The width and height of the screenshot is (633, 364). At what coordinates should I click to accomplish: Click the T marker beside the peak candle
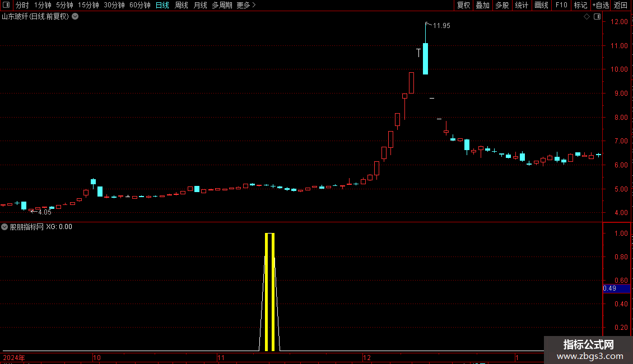point(418,53)
